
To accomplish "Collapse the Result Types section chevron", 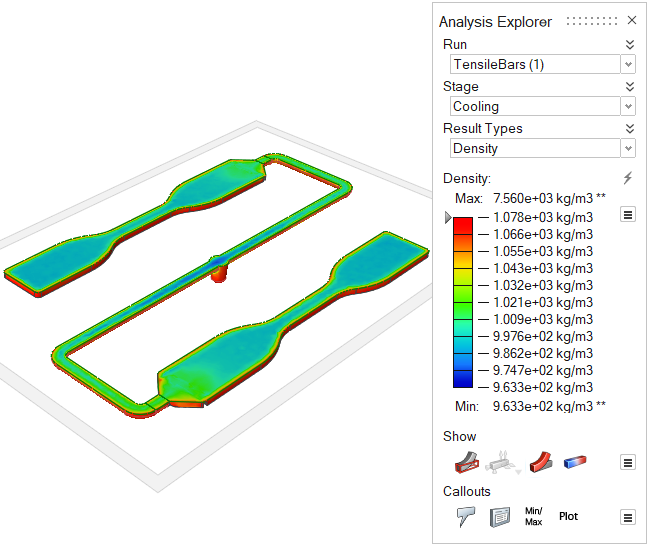I will click(629, 128).
